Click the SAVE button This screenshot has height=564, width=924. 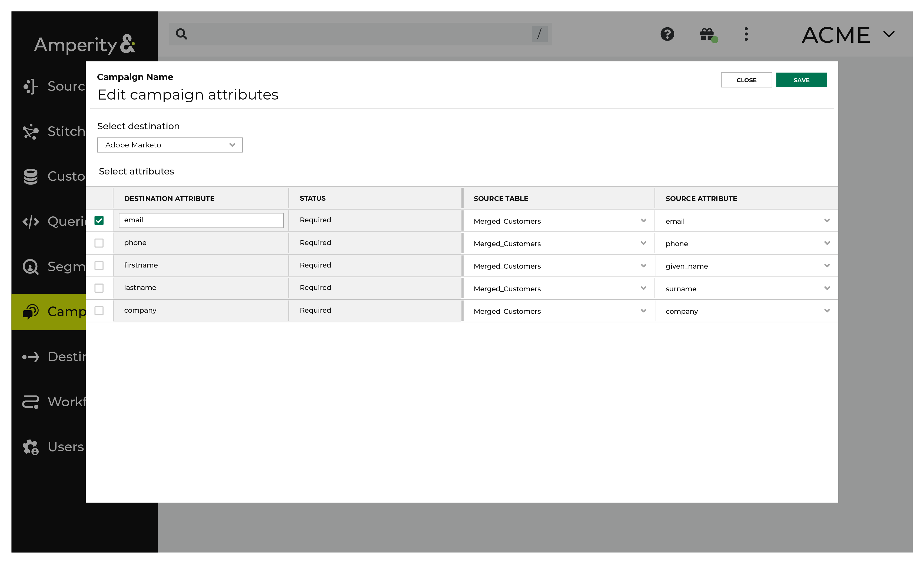pos(801,80)
